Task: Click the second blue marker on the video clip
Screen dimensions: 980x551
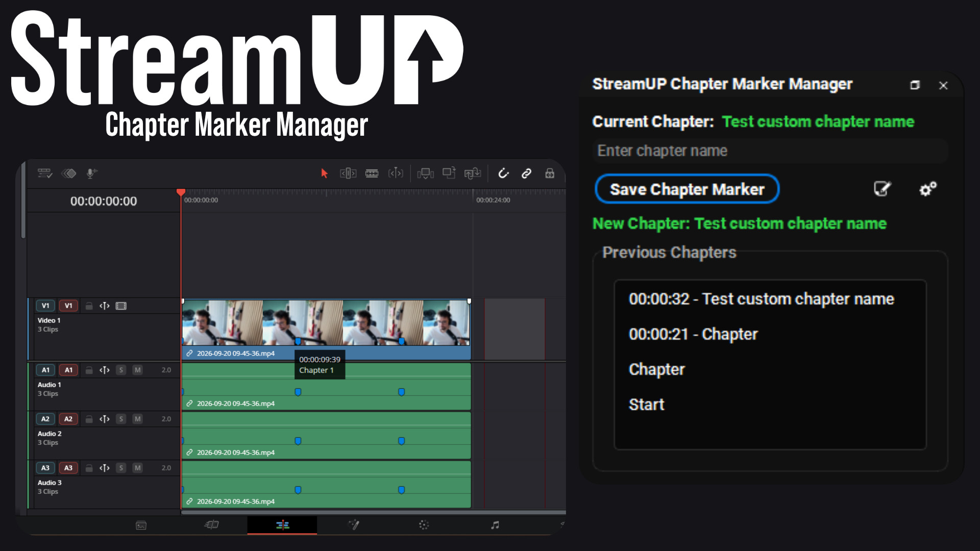Action: point(402,341)
